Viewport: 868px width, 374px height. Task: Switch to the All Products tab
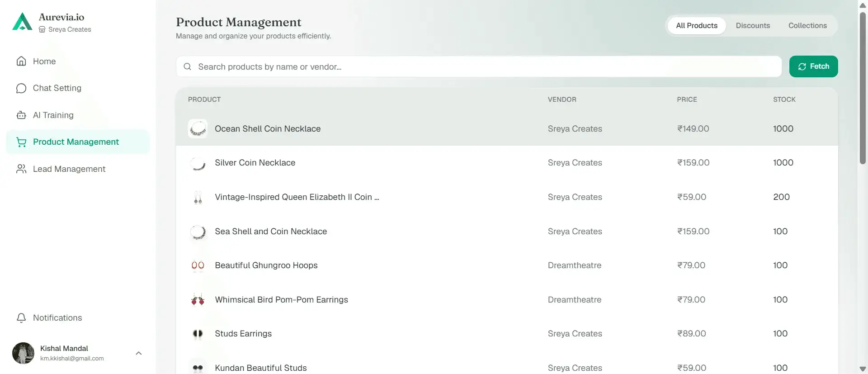(x=697, y=26)
